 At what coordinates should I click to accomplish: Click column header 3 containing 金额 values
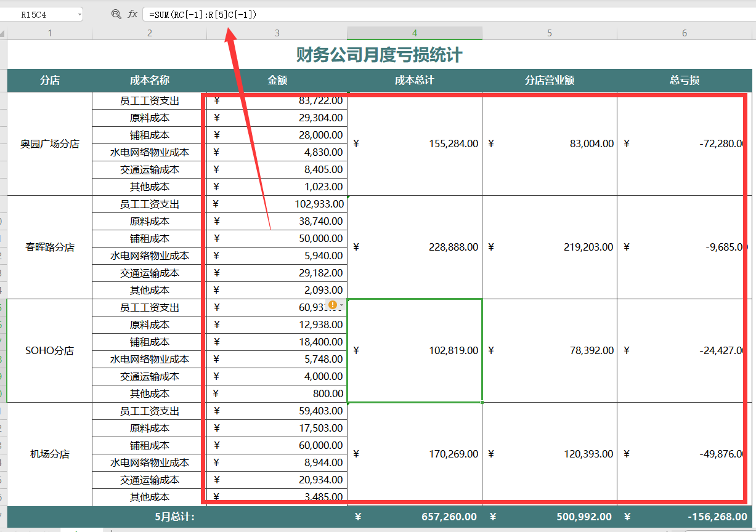click(277, 33)
